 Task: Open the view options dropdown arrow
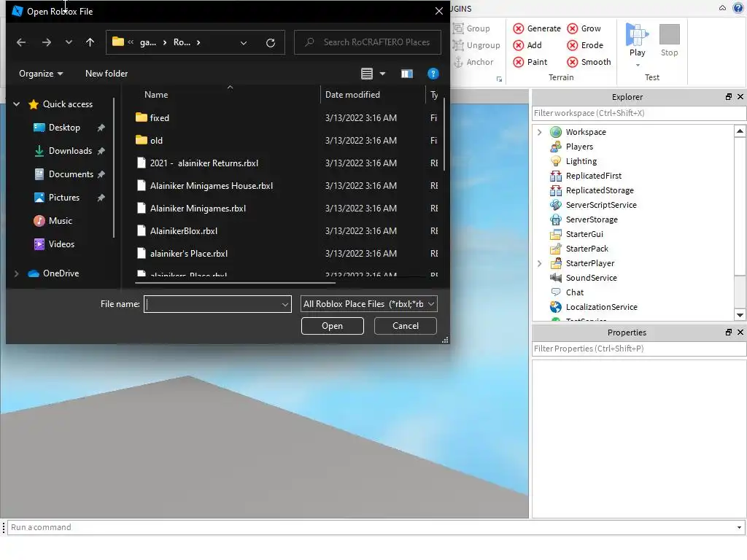tap(382, 74)
